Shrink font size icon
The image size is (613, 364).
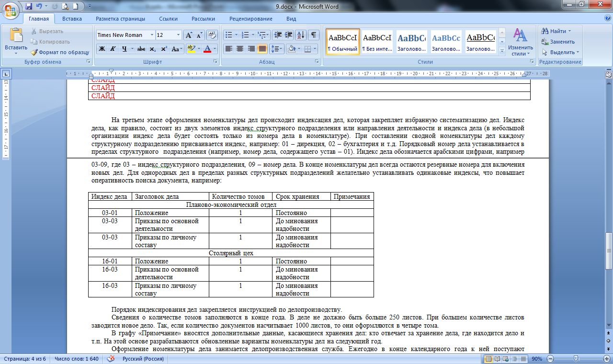coord(199,35)
